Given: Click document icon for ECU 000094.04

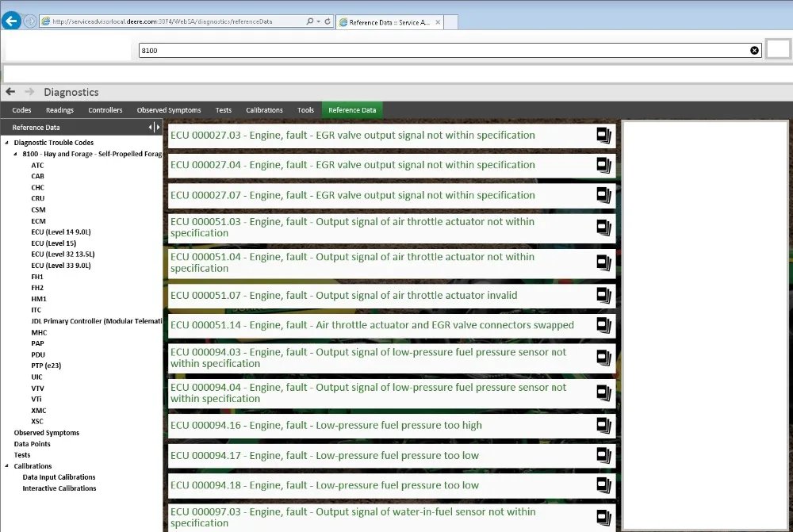Looking at the screenshot, I should [603, 393].
